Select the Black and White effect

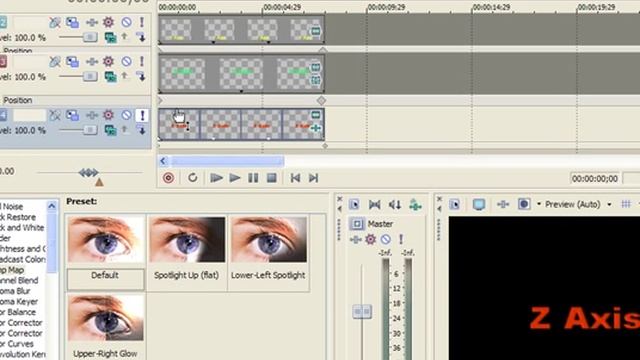tap(22, 227)
